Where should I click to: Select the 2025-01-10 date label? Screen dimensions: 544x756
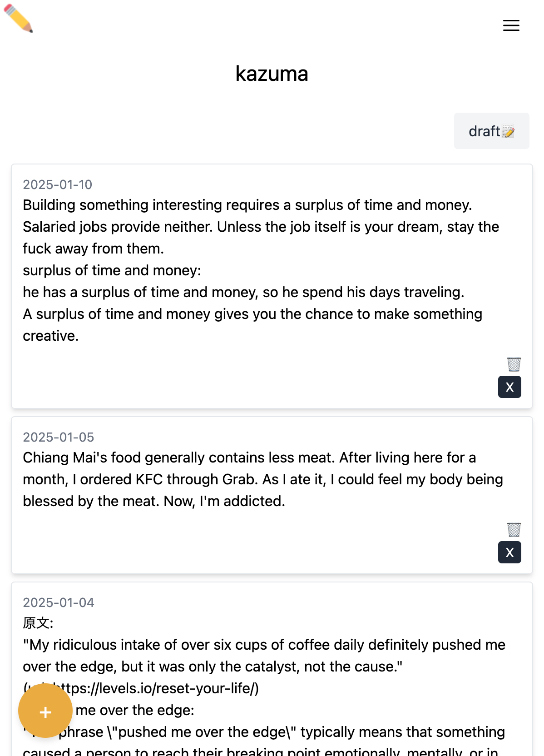[58, 184]
